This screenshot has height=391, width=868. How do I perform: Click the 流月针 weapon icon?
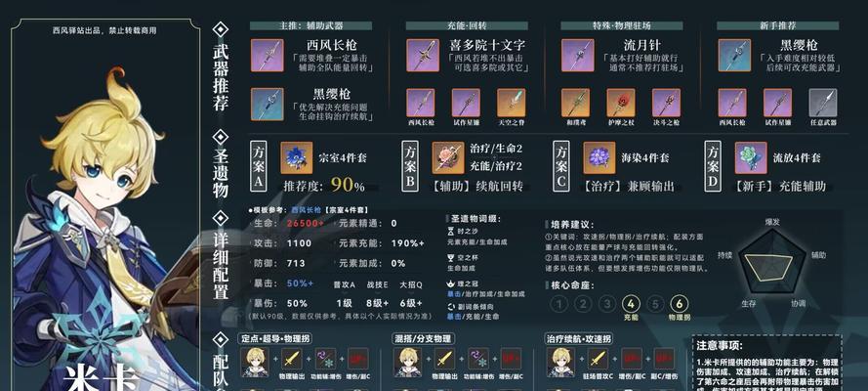pyautogui.click(x=577, y=55)
